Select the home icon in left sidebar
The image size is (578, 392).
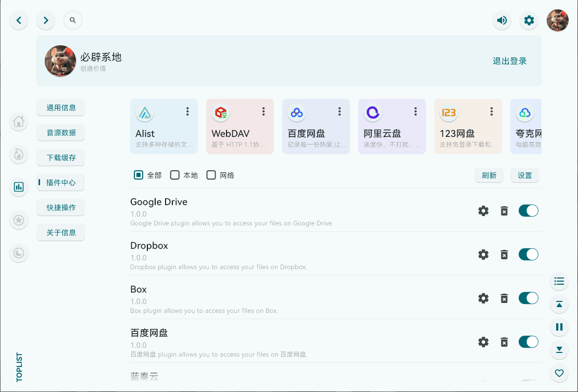(19, 121)
